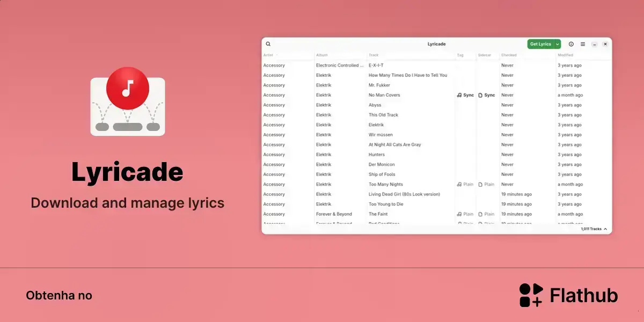Open the search magnifier in Lyricade
644x322 pixels.
(268, 44)
